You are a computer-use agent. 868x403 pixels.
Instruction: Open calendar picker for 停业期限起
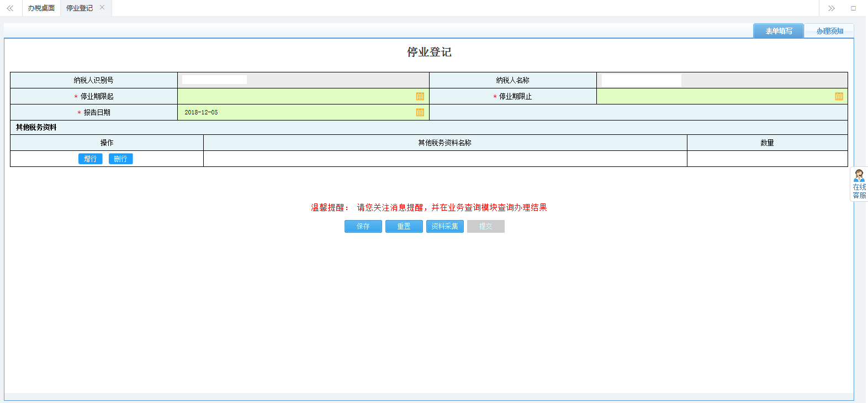coord(420,96)
